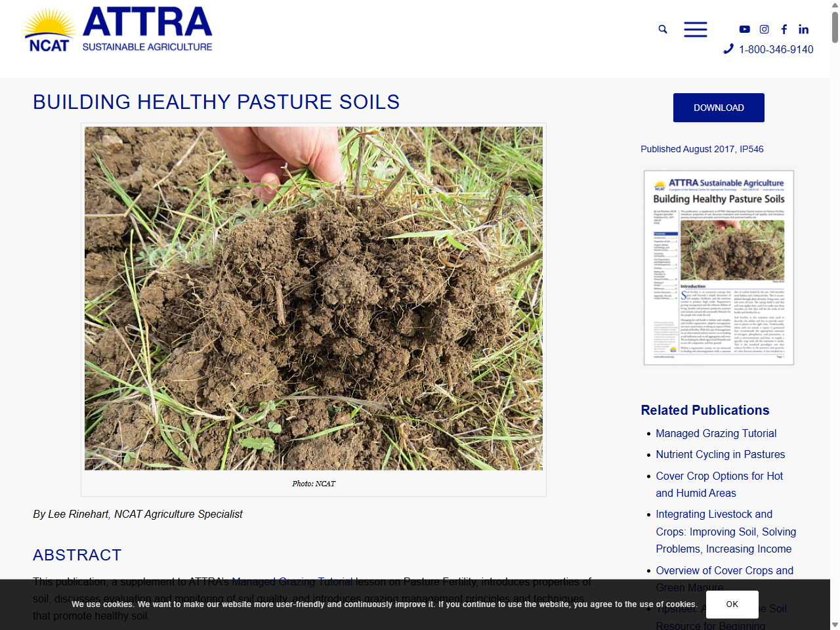The width and height of the screenshot is (840, 630).
Task: Click the BUILDING HEALTHY PASTURE SOILS heading
Action: point(217,102)
